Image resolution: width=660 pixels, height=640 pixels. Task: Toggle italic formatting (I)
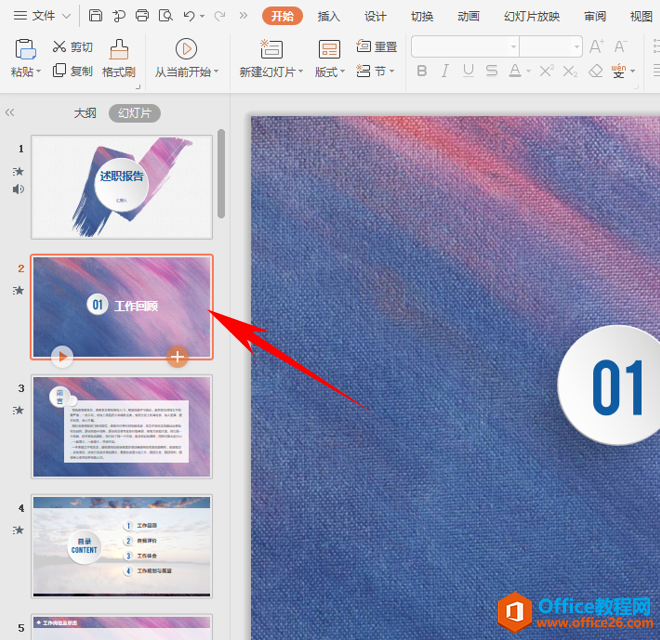[x=445, y=71]
